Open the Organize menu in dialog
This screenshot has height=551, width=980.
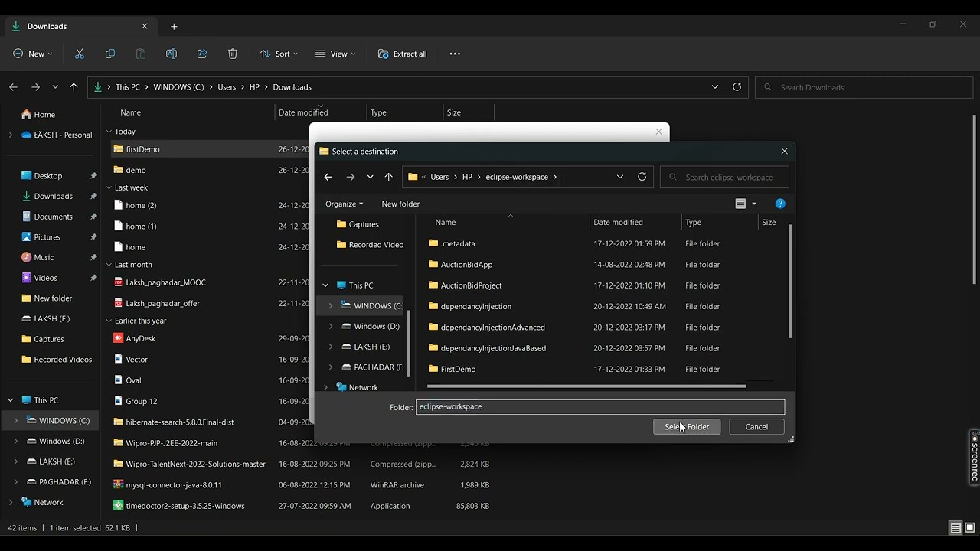[344, 204]
